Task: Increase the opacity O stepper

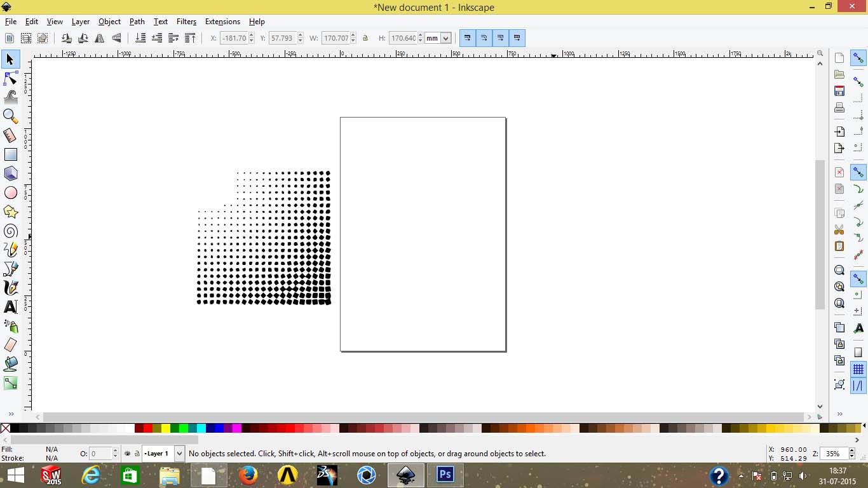Action: (115, 451)
